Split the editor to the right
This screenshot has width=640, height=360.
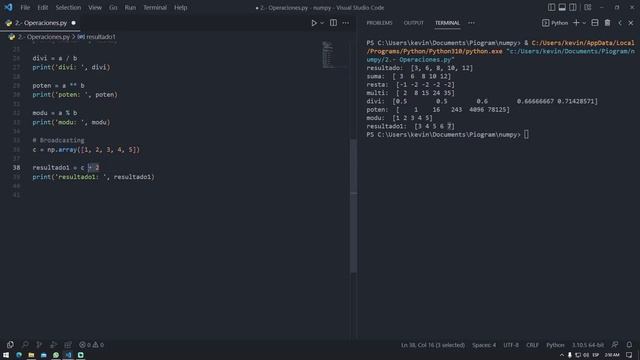(x=333, y=23)
